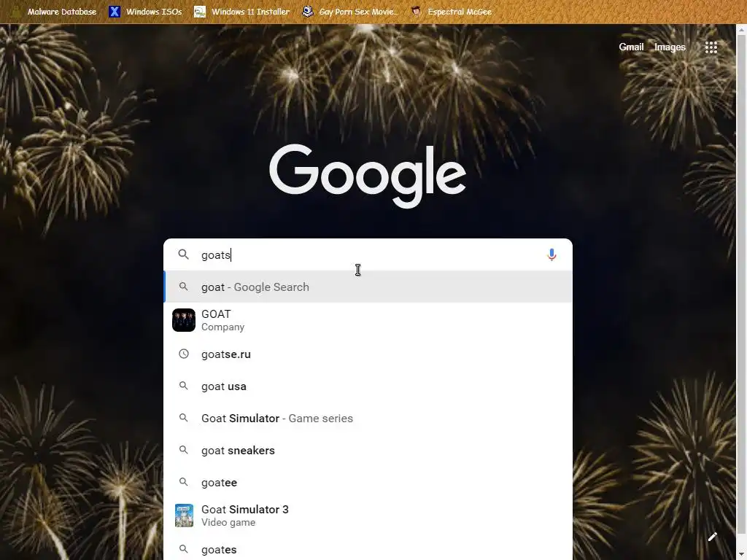Image resolution: width=747 pixels, height=560 pixels.
Task: Click search icon next to 'goat sneakers'
Action: [x=183, y=449]
